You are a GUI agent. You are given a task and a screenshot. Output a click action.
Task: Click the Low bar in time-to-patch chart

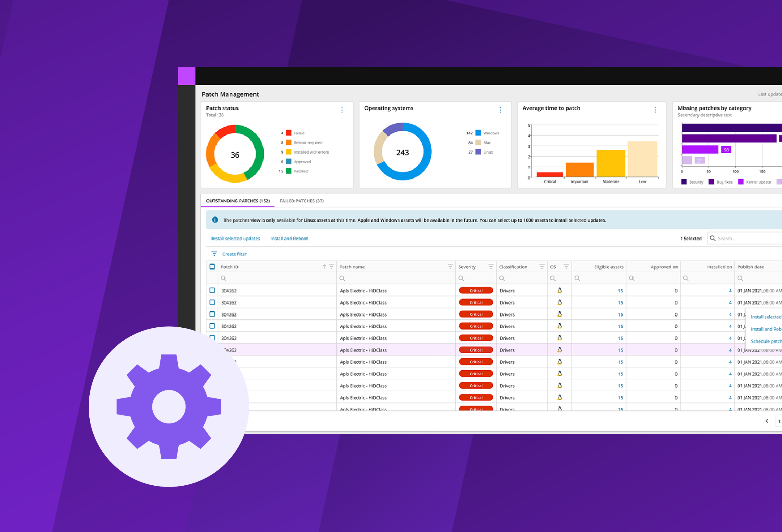point(642,159)
